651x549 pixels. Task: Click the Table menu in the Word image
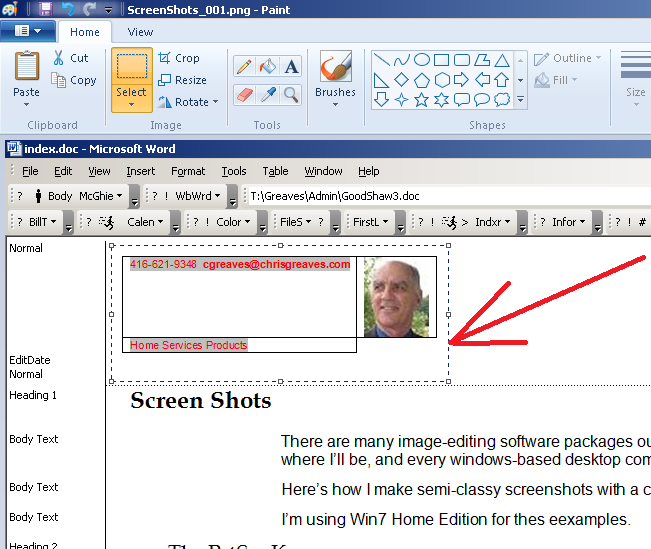pos(275,171)
